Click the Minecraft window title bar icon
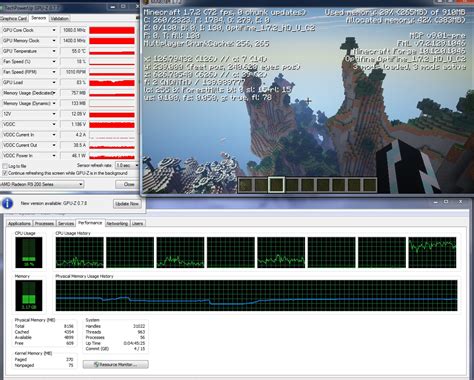 [146, 2]
